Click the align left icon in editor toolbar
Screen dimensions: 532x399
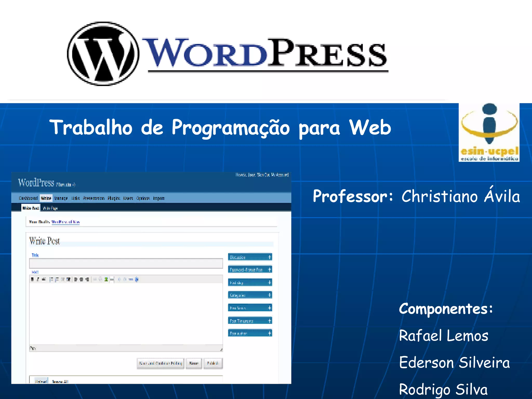76,280
